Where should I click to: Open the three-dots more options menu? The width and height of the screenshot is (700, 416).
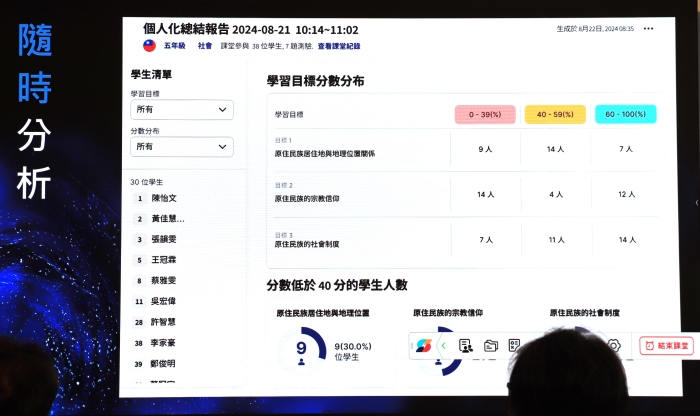pos(648,29)
